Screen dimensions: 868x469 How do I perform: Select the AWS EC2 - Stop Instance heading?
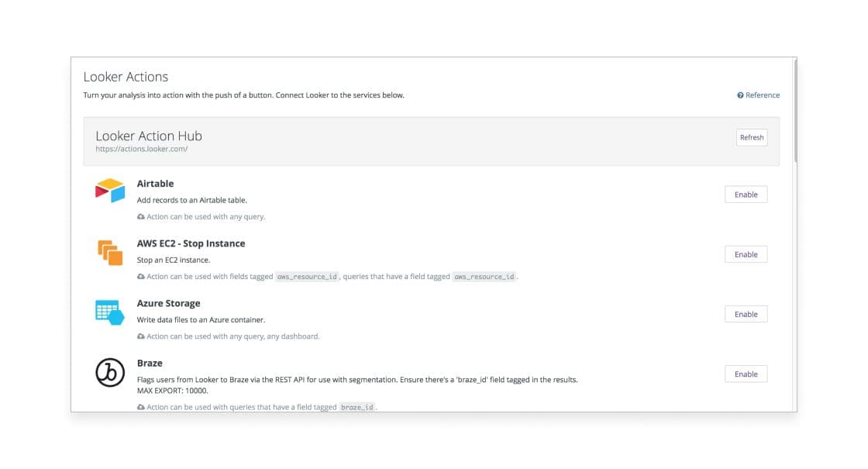coord(191,243)
